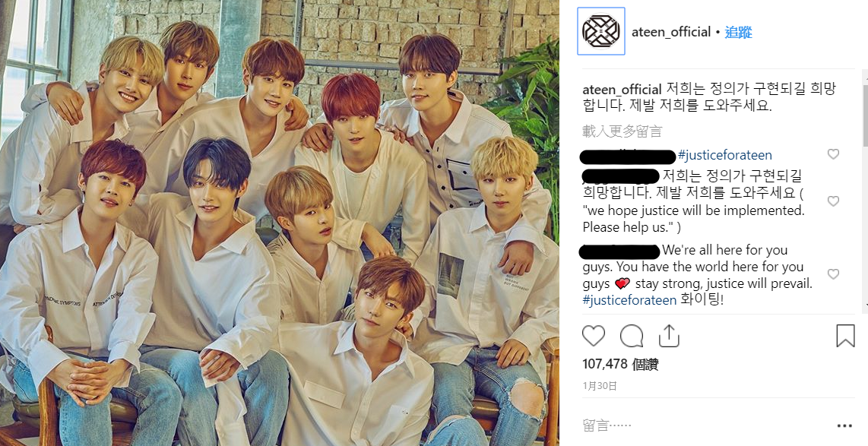Open the 1月30日 post date link
Viewport: 868px width, 446px height.
pos(600,386)
